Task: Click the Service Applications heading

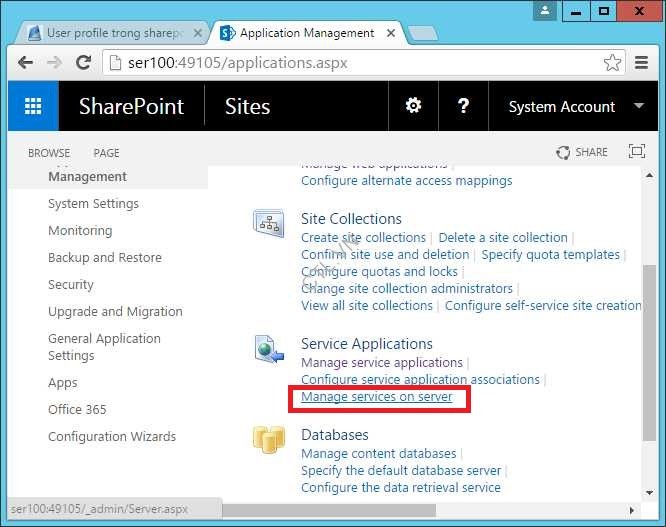Action: (367, 344)
